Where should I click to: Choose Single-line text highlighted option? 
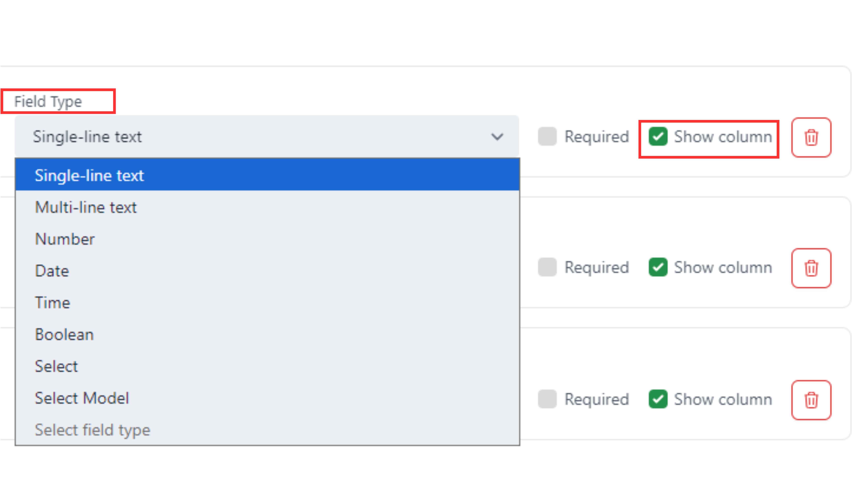point(90,175)
